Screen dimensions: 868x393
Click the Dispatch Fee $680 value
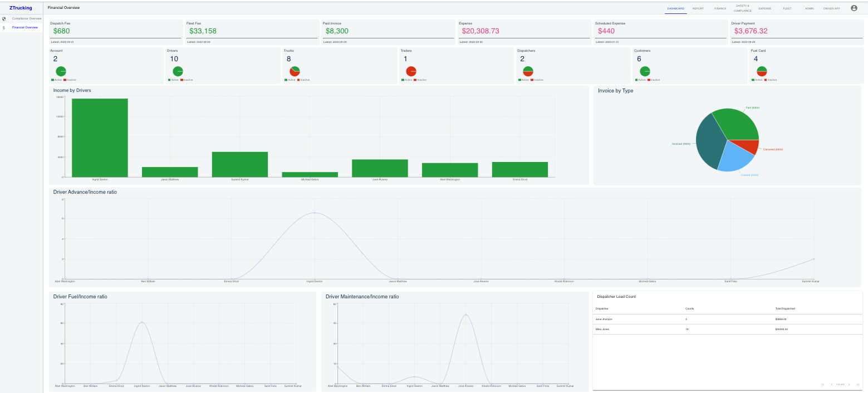click(x=62, y=31)
